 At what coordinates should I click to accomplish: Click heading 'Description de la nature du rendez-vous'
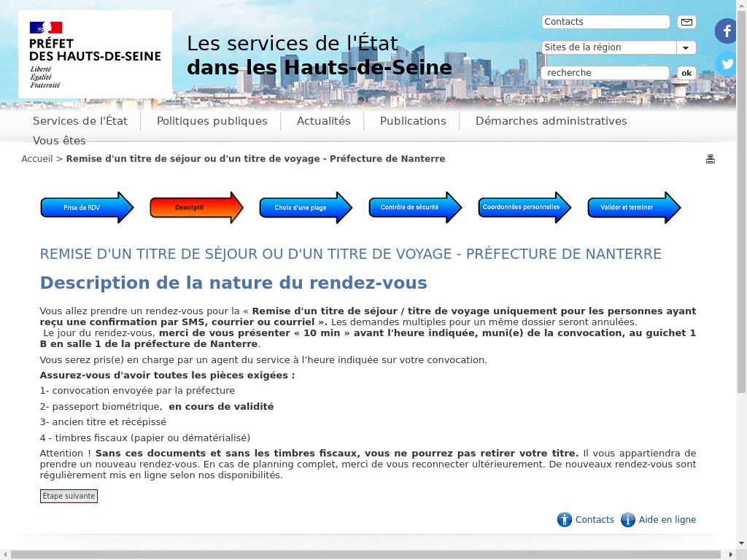click(x=233, y=283)
